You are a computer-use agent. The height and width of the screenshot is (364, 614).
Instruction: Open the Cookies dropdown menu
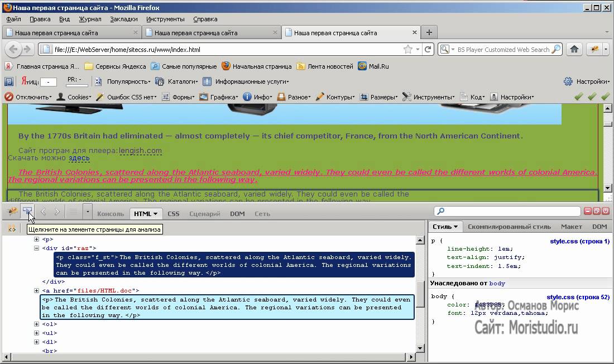74,97
